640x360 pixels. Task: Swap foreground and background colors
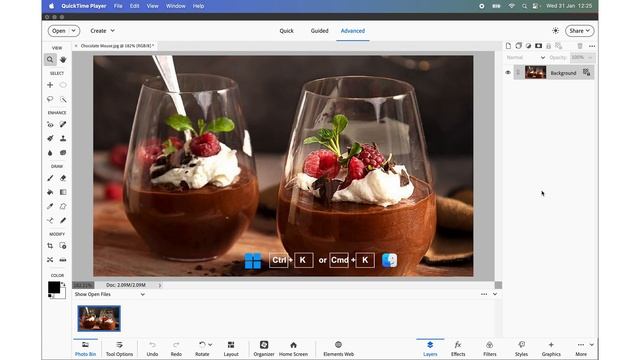63,284
